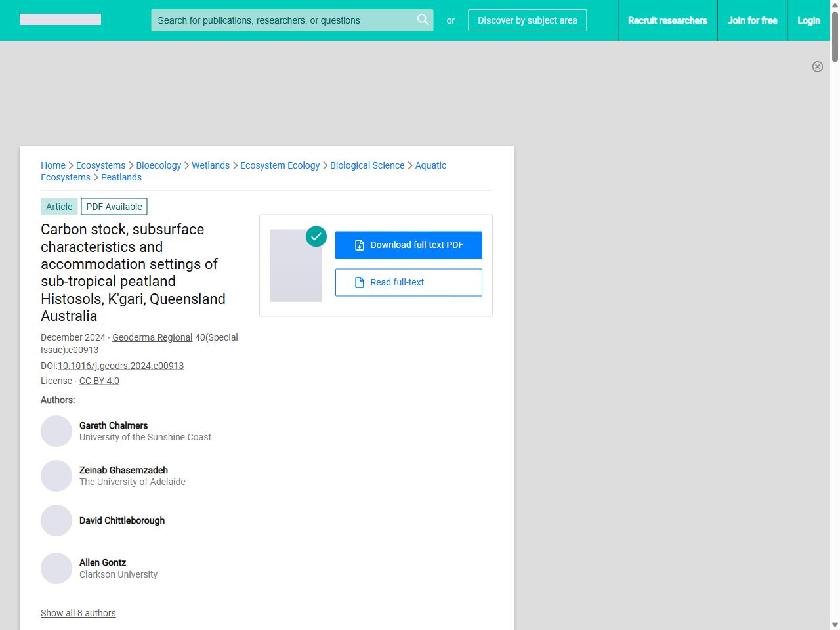Click the search magnifier icon
The image size is (840, 630).
coord(423,20)
